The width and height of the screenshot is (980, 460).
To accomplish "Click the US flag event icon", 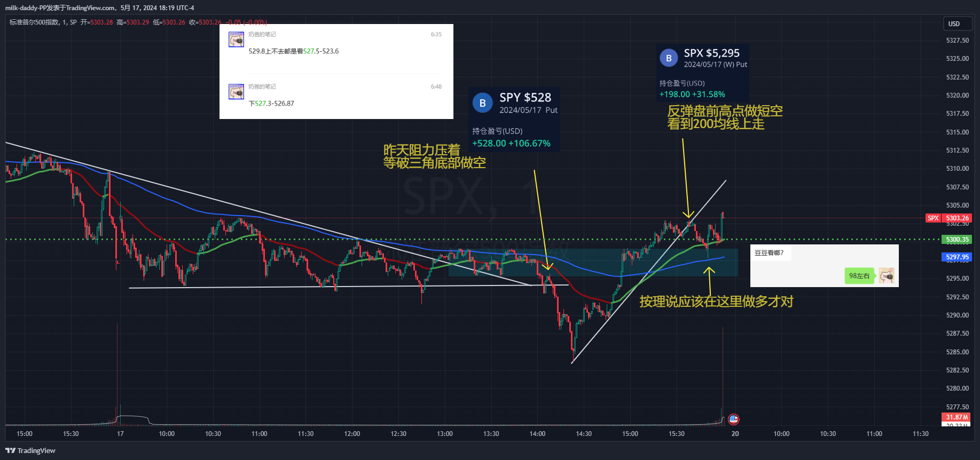I will click(733, 419).
